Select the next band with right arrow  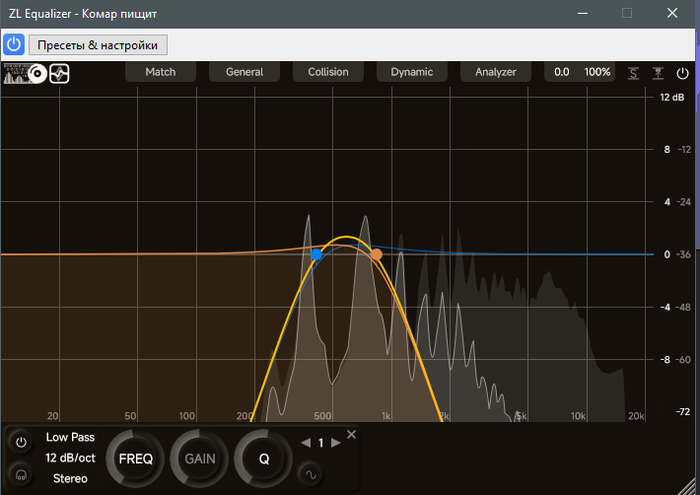tap(336, 443)
